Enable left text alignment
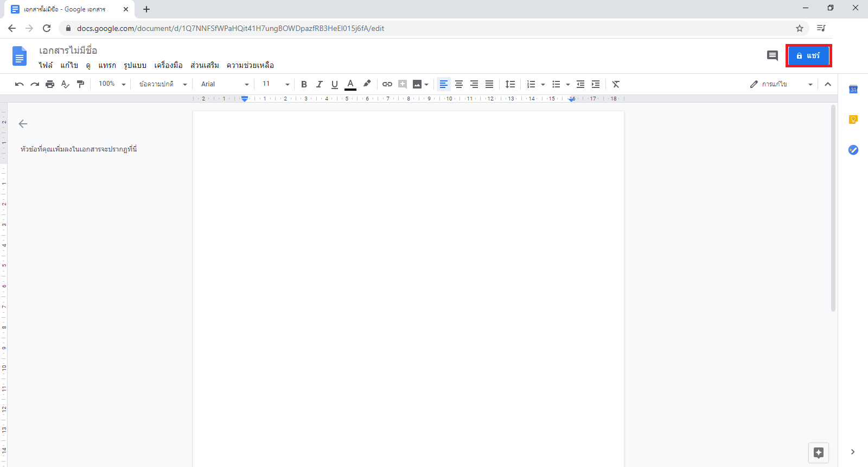Viewport: 868px width, 467px height. pos(444,84)
